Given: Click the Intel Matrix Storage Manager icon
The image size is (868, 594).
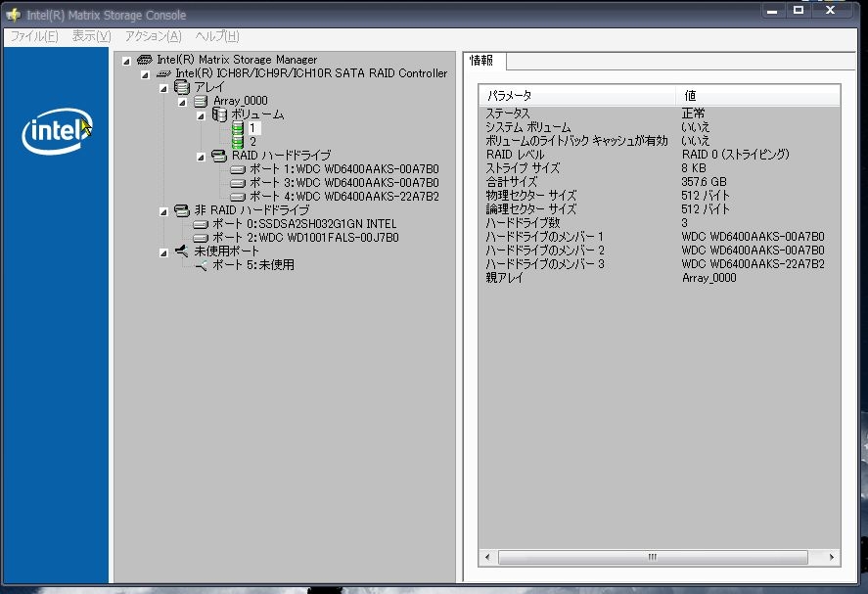Looking at the screenshot, I should [x=145, y=60].
